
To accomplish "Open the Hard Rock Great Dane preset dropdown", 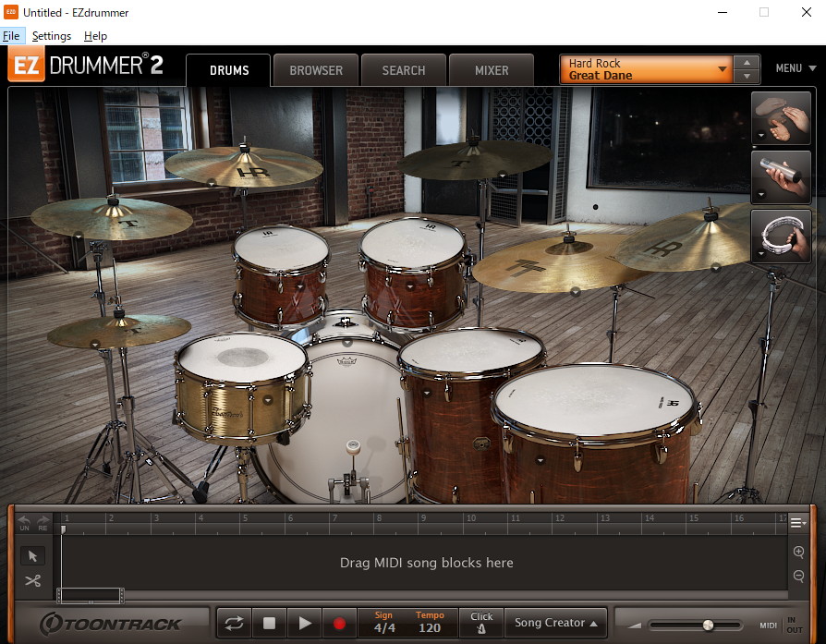I will [646, 69].
